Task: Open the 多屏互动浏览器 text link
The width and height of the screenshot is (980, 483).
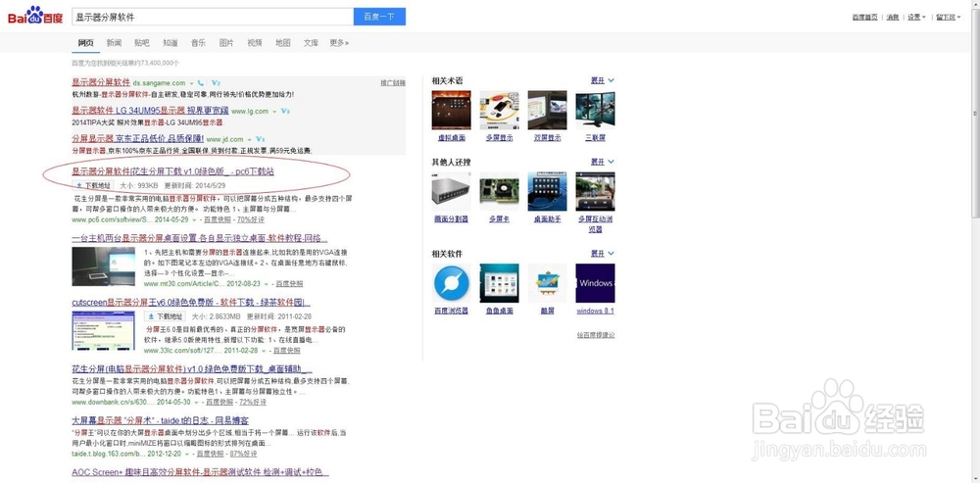Action: click(x=595, y=223)
